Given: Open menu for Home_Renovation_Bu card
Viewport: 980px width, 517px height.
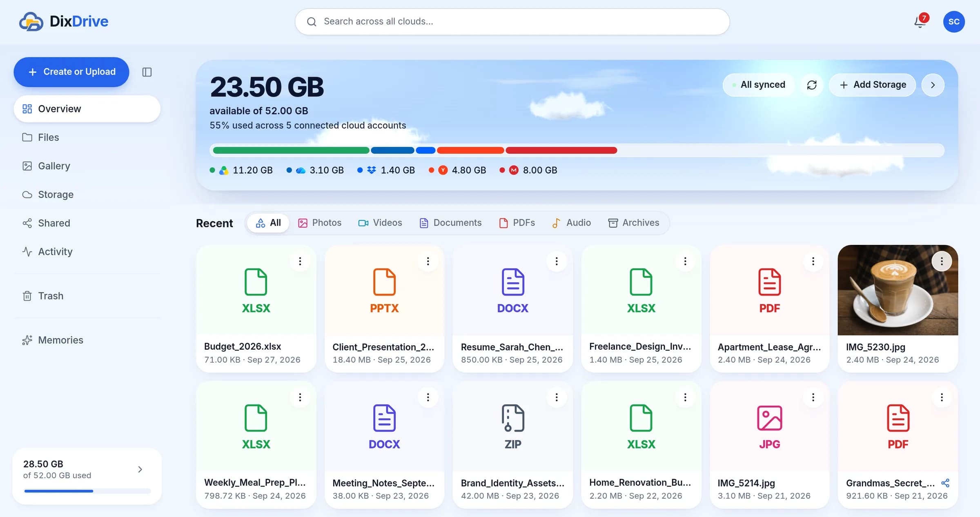Looking at the screenshot, I should pos(685,397).
